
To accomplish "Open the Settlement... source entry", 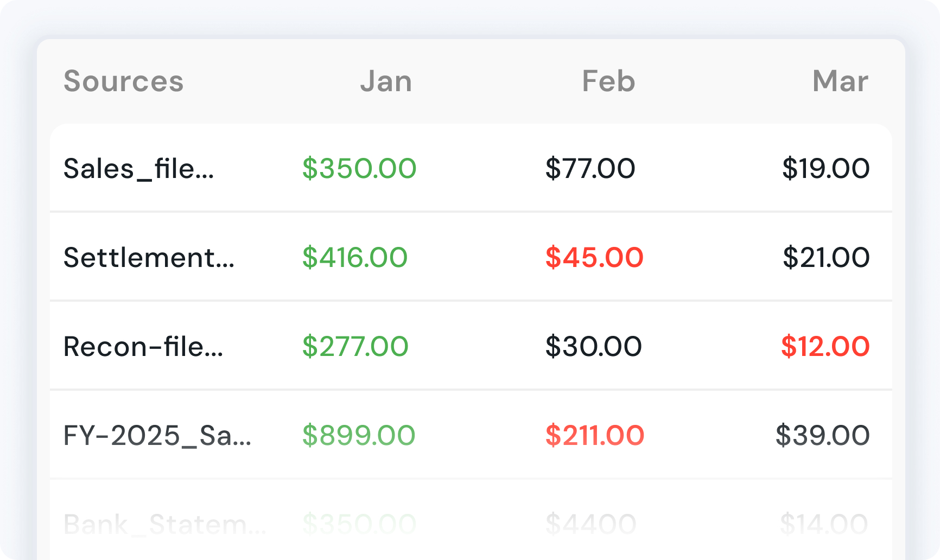I will coord(149,257).
